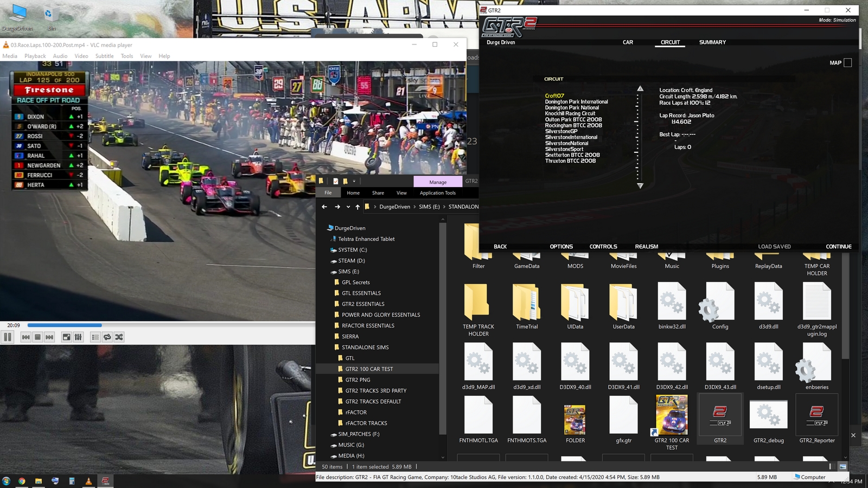The height and width of the screenshot is (488, 868).
Task: Open Chrome from the taskbar
Action: (x=22, y=481)
